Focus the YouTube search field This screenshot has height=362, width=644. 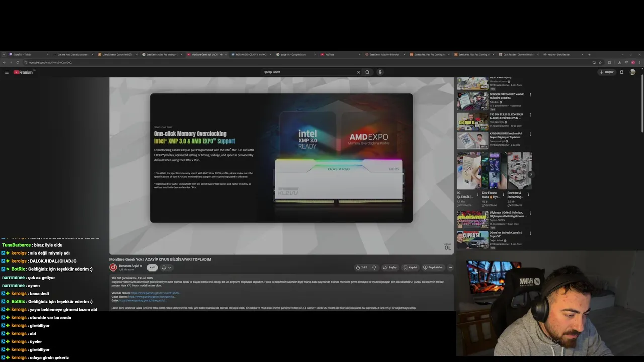pos(308,72)
